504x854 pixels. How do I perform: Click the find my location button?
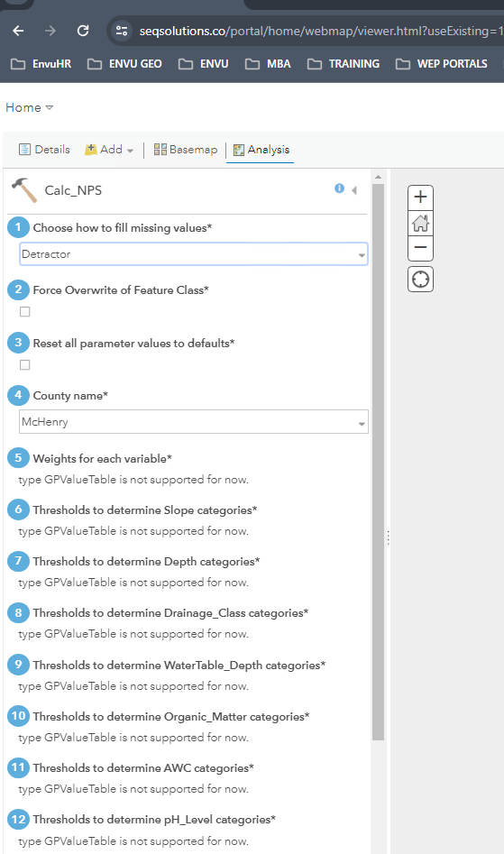click(421, 280)
